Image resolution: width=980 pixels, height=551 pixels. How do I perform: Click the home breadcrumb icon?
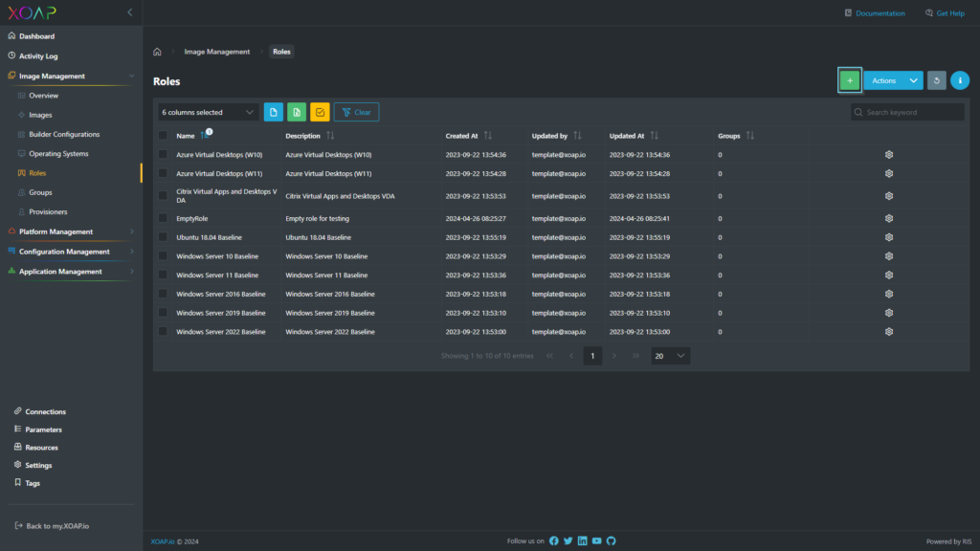click(x=158, y=52)
